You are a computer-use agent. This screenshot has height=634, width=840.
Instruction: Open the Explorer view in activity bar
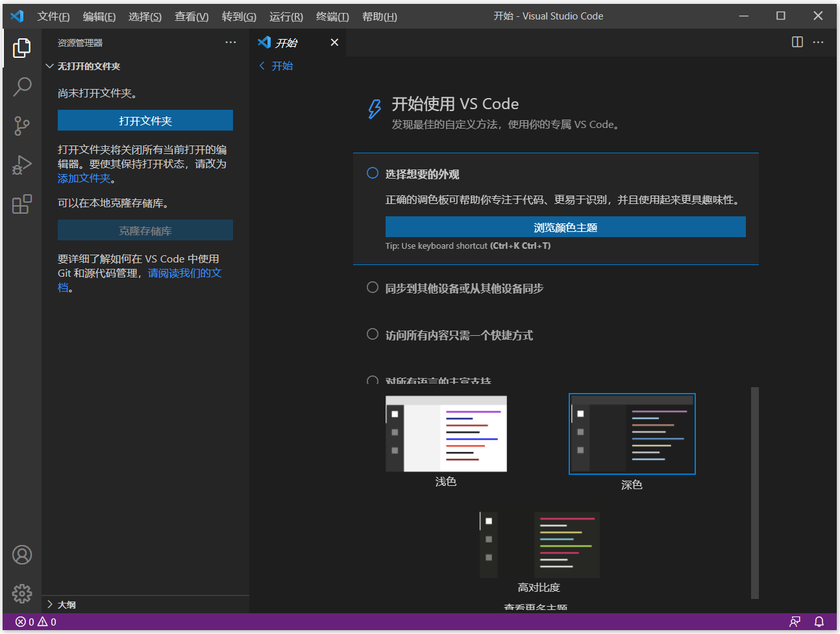[22, 47]
